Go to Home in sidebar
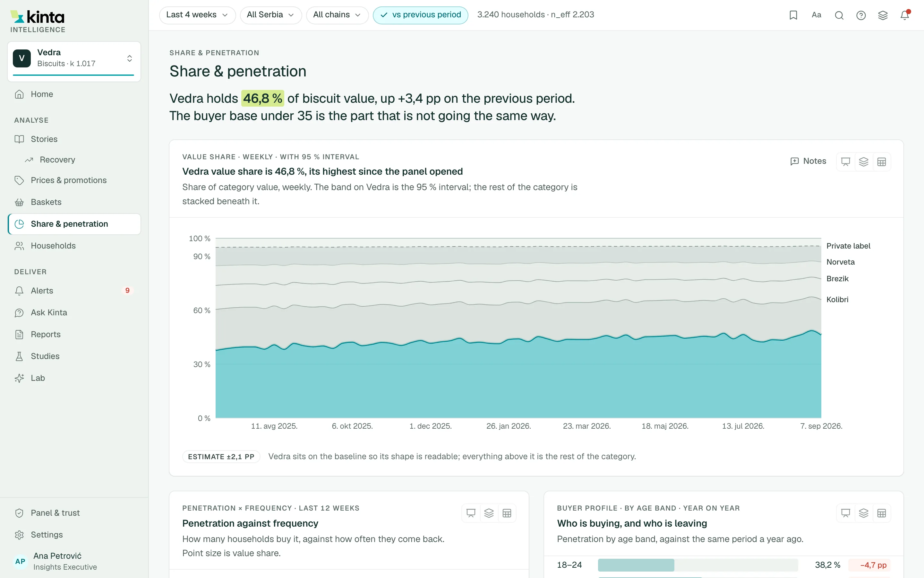Screen dimensions: 924x578 coord(74,94)
